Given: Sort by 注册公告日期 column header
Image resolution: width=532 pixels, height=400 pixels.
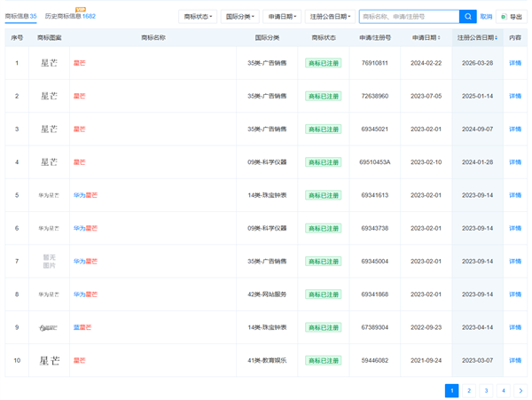Looking at the screenshot, I should pos(477,37).
